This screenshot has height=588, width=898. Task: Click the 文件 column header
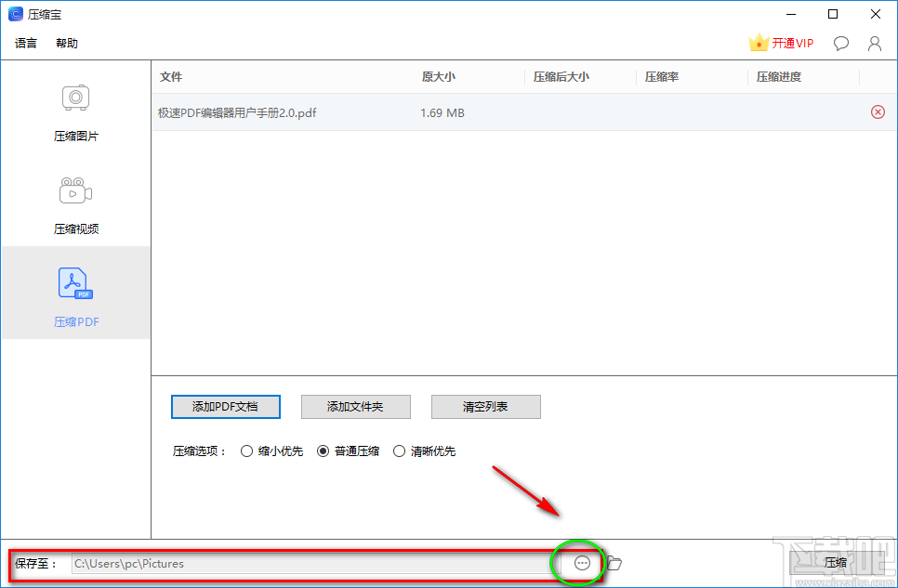coord(171,77)
